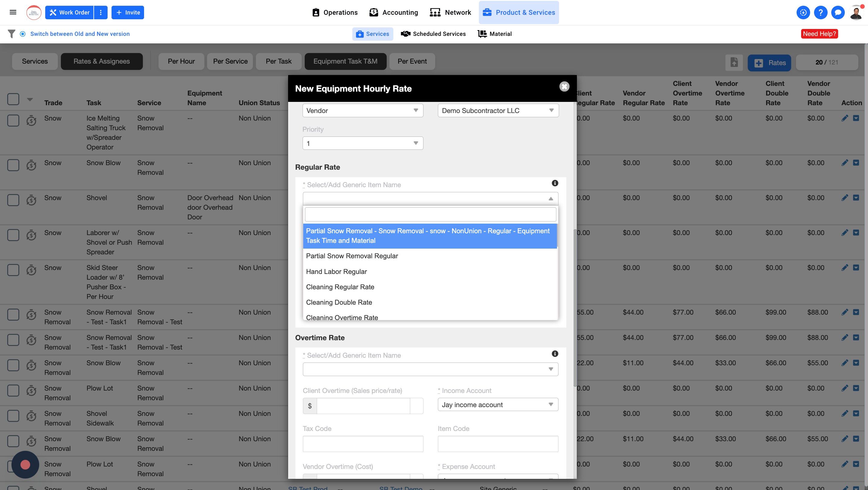Select the old/new version radio button
The image size is (868, 490).
click(x=23, y=34)
